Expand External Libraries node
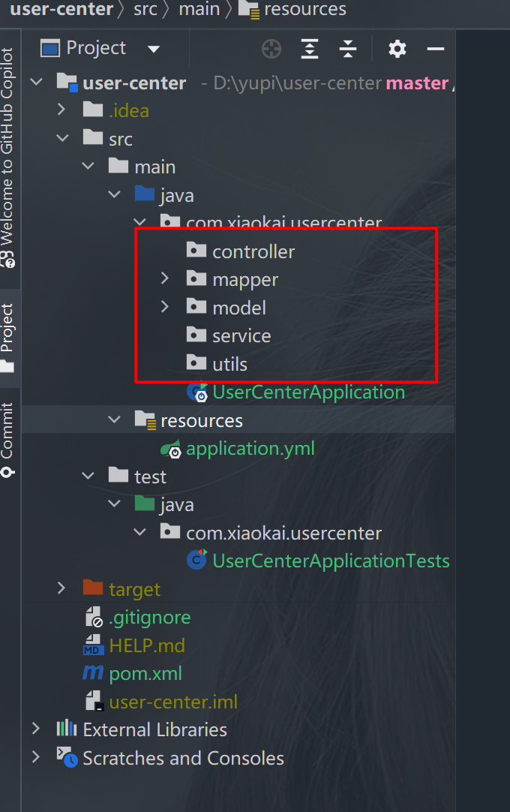 click(x=36, y=729)
